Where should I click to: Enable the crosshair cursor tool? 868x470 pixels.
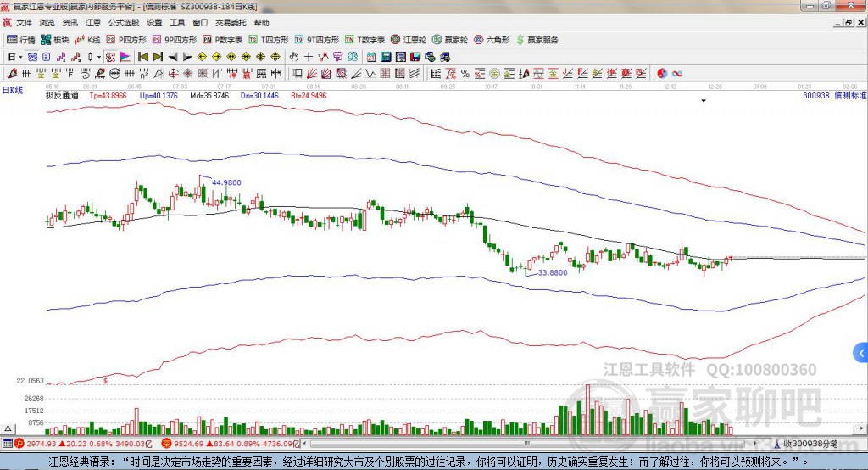click(309, 57)
